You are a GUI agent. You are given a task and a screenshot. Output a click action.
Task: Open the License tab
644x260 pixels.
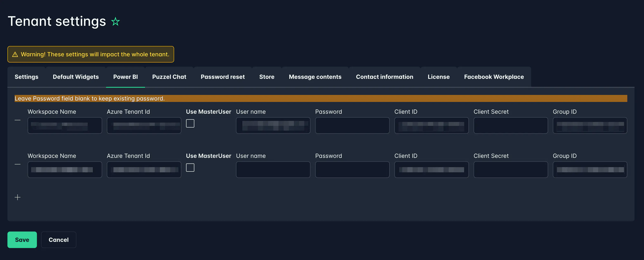tap(439, 77)
